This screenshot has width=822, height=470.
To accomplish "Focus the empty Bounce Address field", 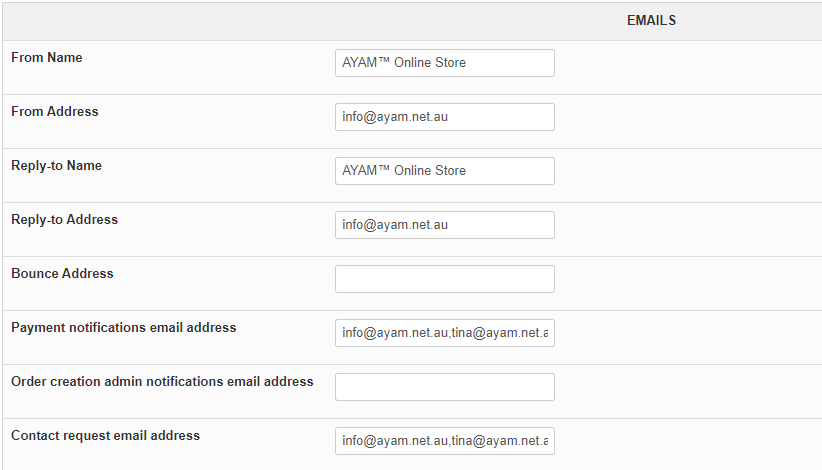I will (444, 279).
